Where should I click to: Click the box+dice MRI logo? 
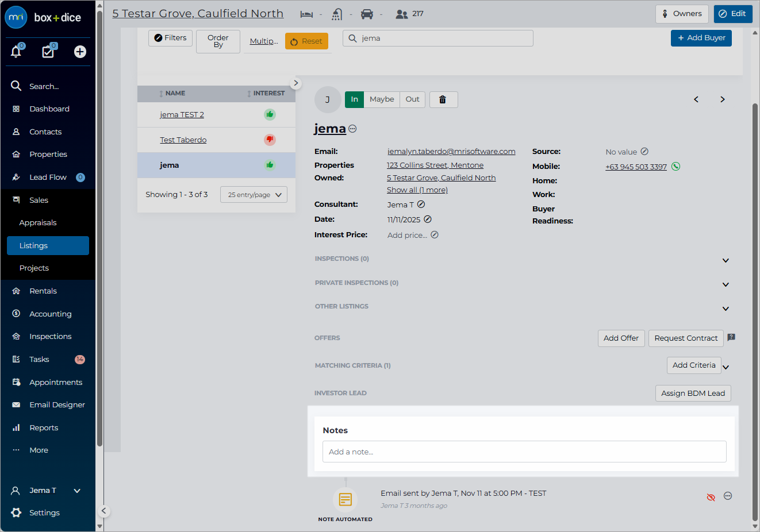[44, 17]
